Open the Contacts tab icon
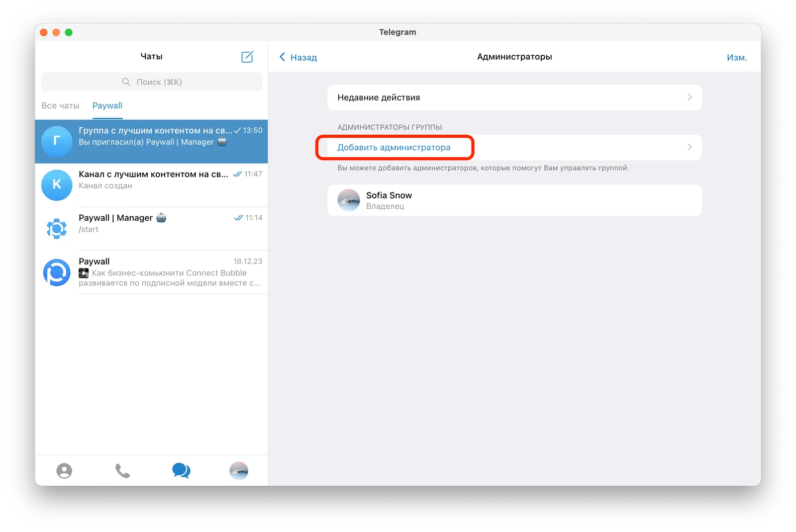Screen dimensions: 796x532 [x=64, y=470]
